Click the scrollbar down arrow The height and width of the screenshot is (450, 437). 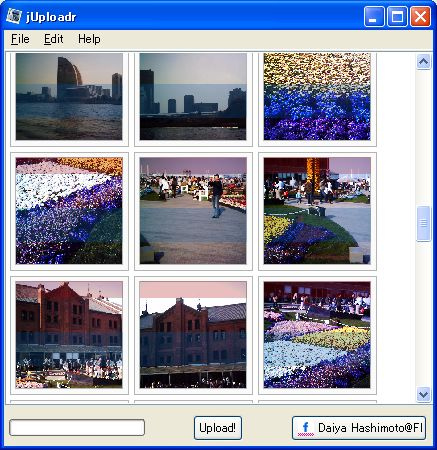pyautogui.click(x=423, y=395)
